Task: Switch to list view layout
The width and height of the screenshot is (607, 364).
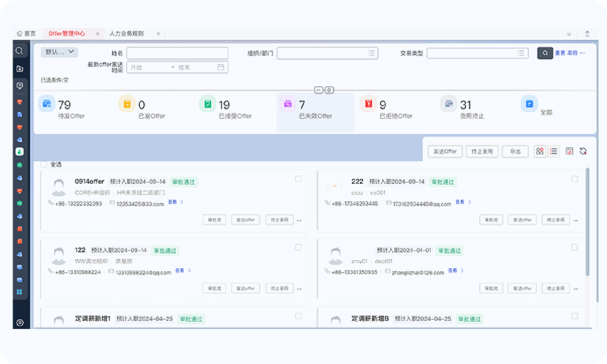Action: pos(553,151)
